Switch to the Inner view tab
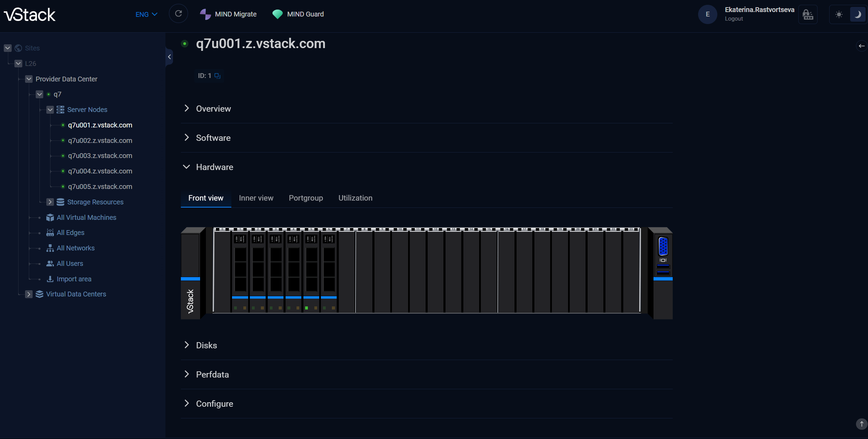 coord(256,198)
